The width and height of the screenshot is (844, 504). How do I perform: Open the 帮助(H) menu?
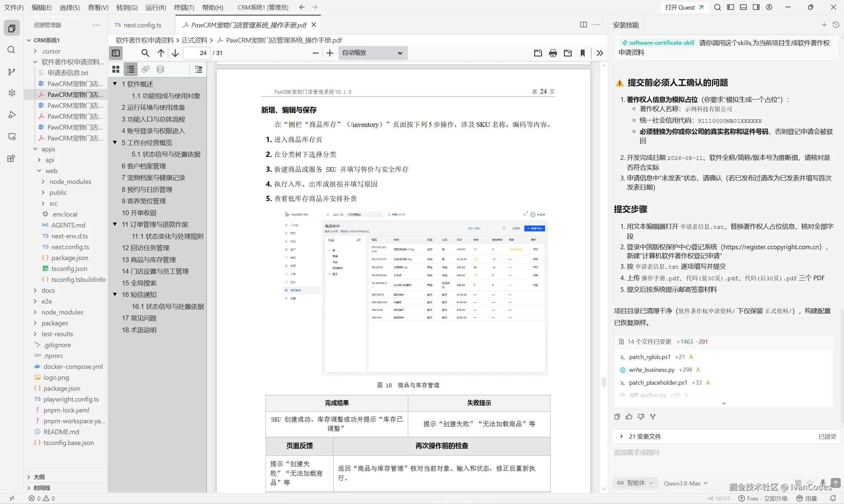point(213,7)
